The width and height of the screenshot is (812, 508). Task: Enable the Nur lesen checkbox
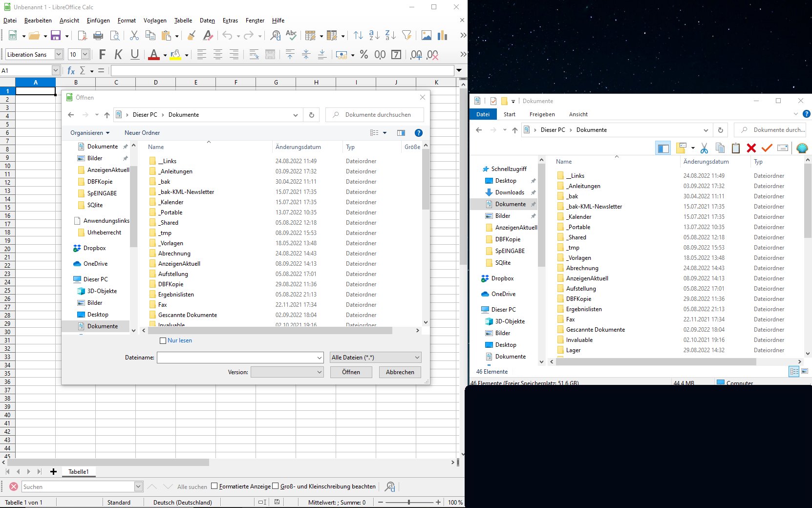(163, 340)
